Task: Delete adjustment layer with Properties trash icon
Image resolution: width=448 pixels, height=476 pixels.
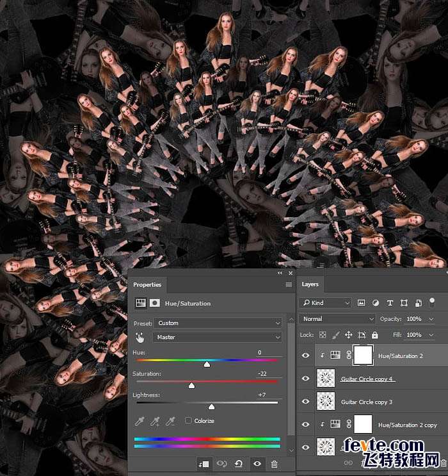Action: (x=275, y=464)
